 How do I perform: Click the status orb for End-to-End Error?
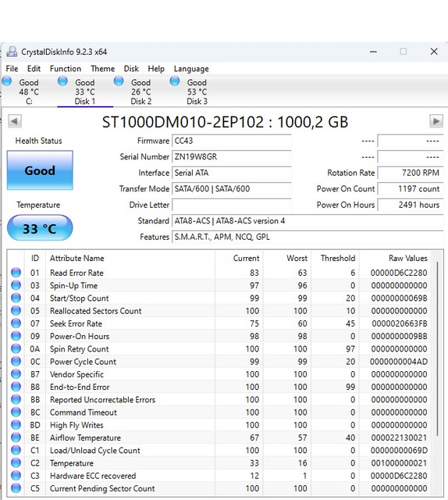point(16,387)
